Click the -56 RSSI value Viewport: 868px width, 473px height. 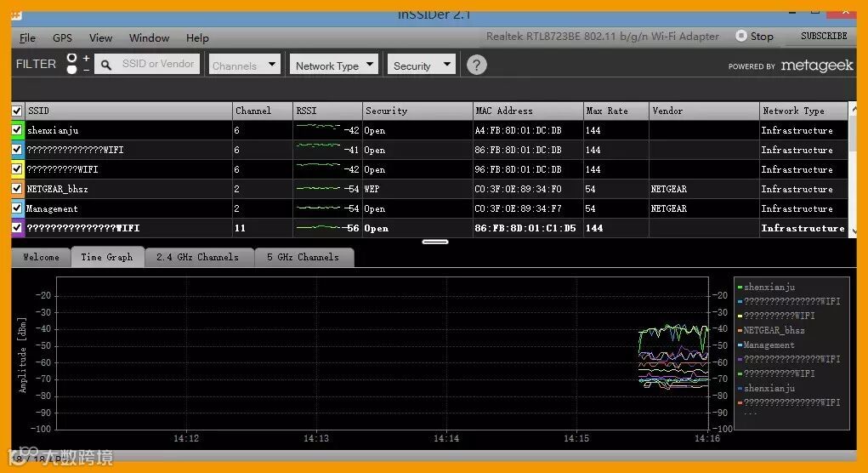click(x=350, y=228)
